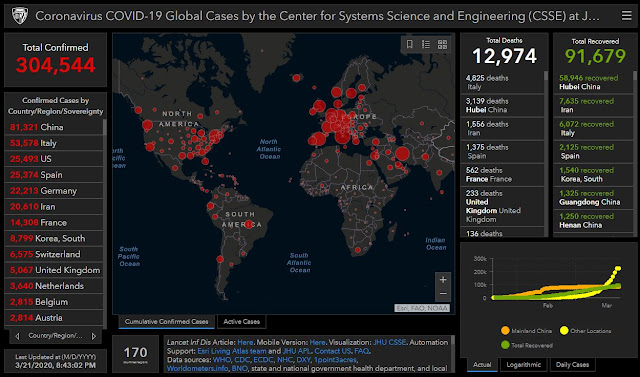
Task: Open the basemap gallery grid icon
Action: 442,44
